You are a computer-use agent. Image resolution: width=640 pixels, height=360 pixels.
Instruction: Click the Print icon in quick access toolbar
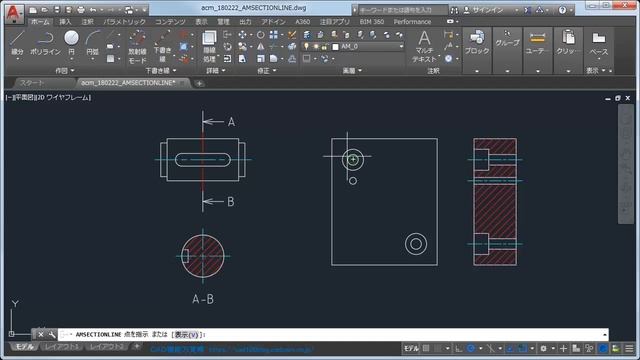pos(81,10)
